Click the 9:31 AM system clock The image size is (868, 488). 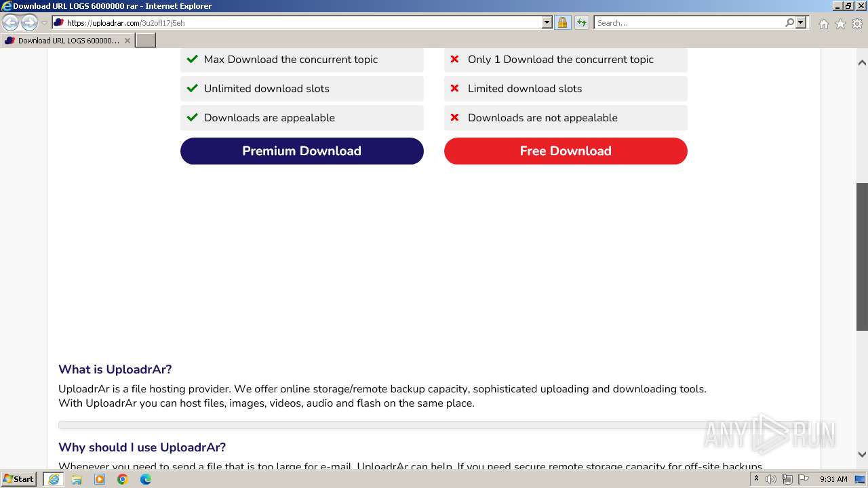click(x=833, y=479)
